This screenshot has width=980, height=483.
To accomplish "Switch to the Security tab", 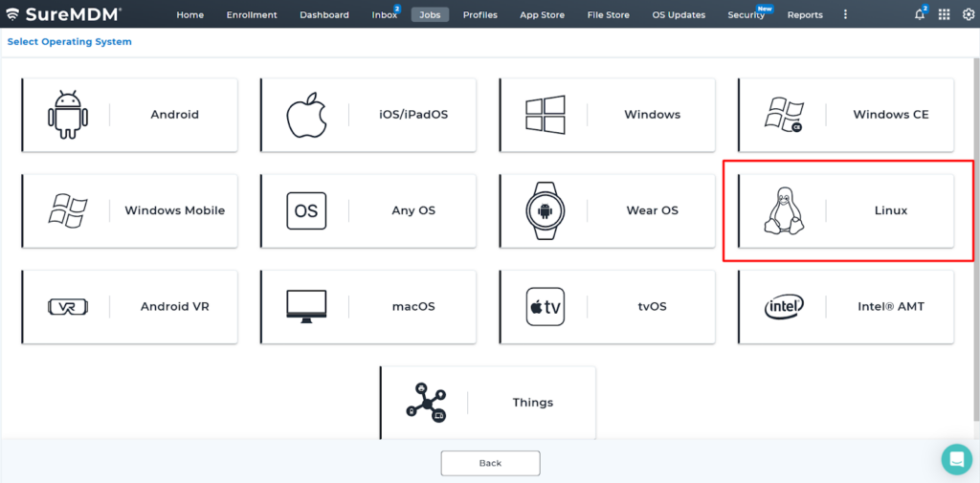I will point(746,15).
